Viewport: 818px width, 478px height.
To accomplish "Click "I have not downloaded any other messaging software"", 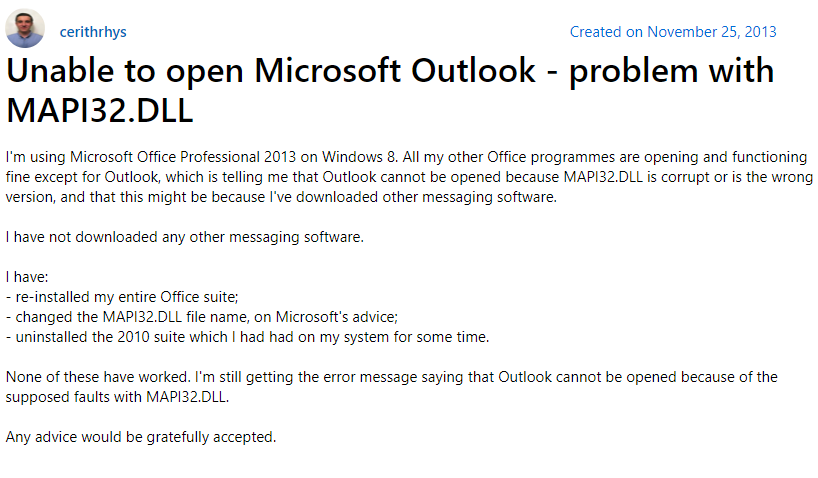I will coord(185,237).
